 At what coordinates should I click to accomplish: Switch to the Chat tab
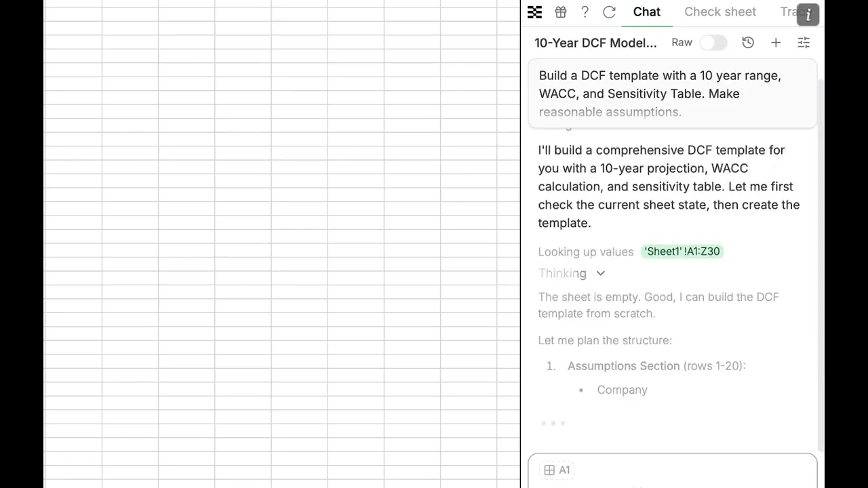click(x=646, y=12)
